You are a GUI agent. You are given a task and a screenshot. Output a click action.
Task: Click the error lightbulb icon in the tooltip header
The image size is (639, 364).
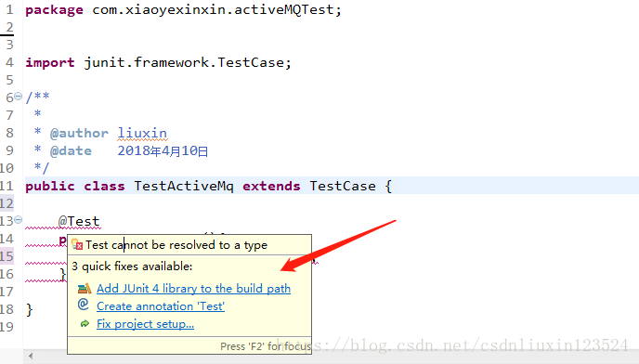pos(77,244)
